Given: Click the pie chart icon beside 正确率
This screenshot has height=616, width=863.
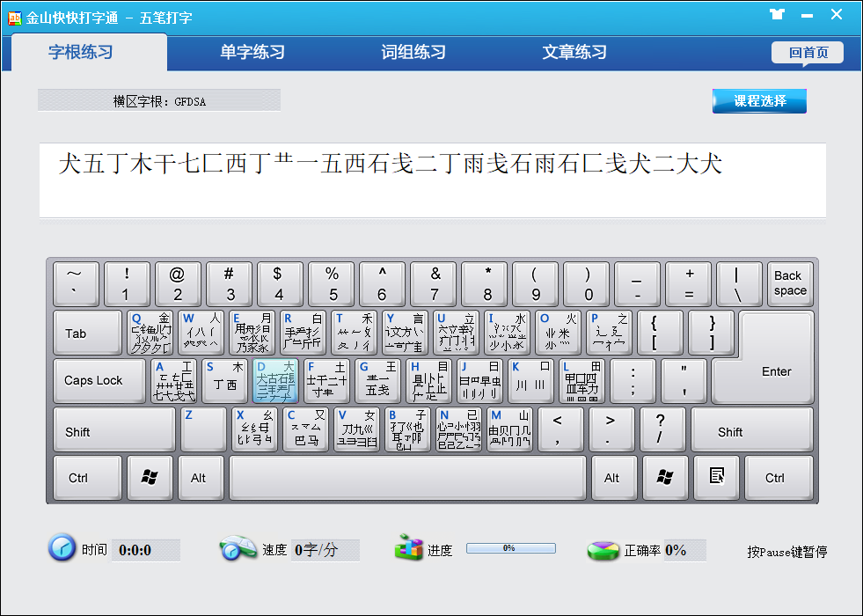Looking at the screenshot, I should pos(603,550).
